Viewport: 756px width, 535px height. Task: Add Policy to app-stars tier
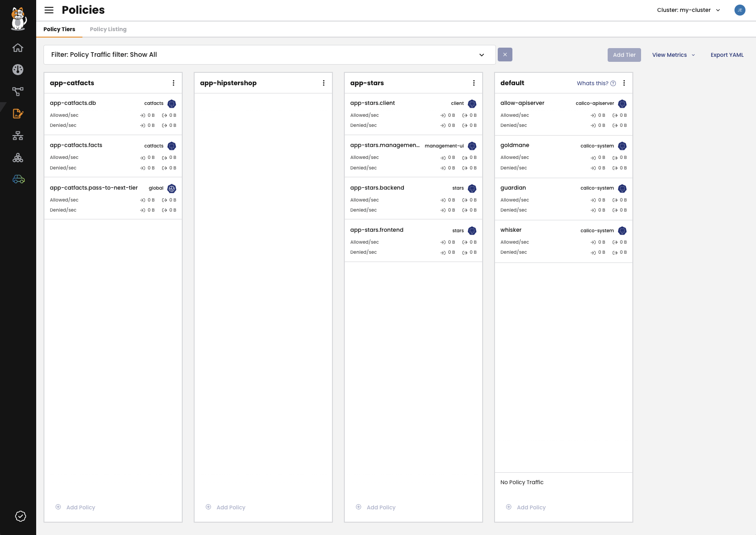(376, 508)
